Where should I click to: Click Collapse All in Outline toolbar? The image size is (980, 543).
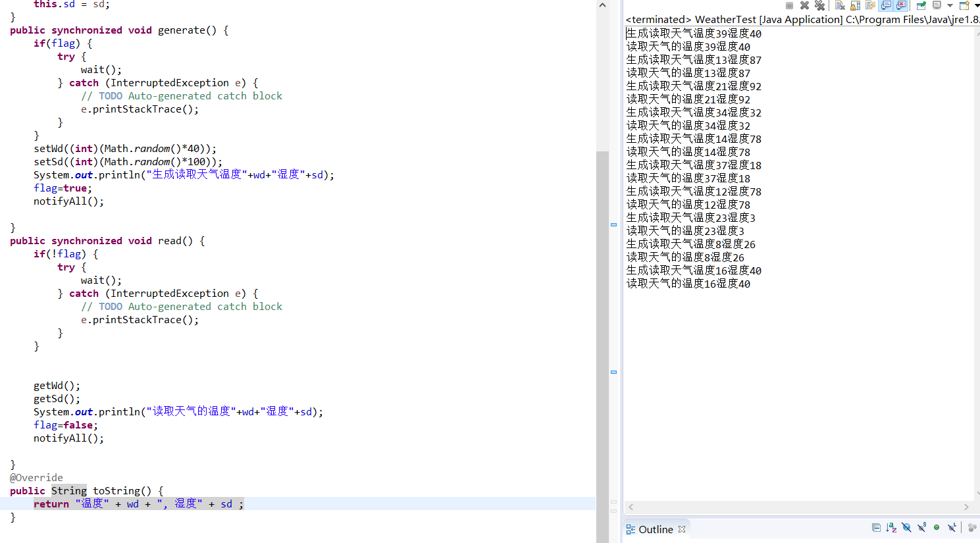coord(876,527)
